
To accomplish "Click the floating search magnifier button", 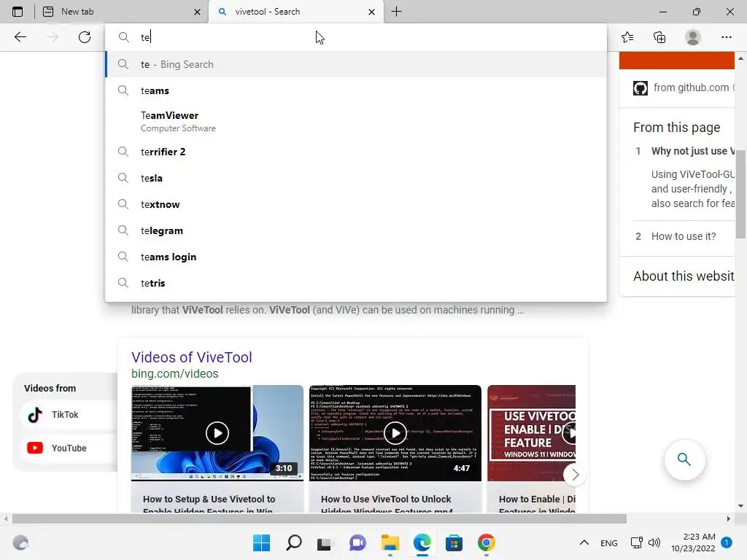I will (x=684, y=459).
